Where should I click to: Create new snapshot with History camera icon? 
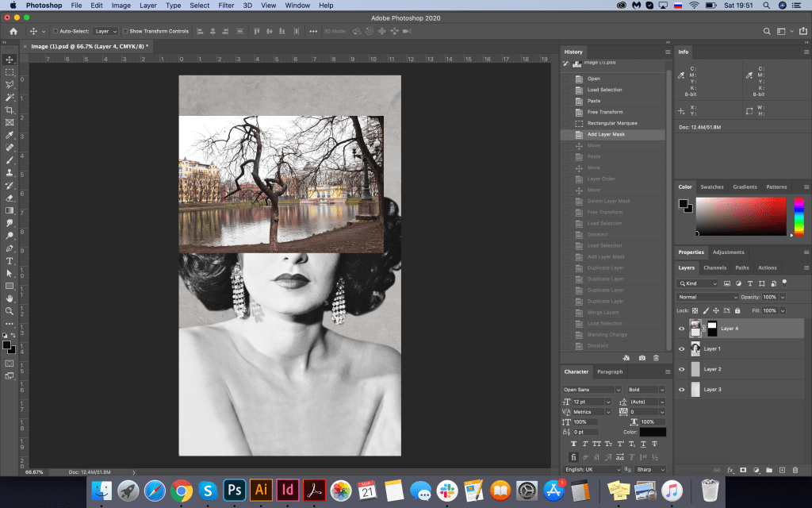(x=642, y=358)
